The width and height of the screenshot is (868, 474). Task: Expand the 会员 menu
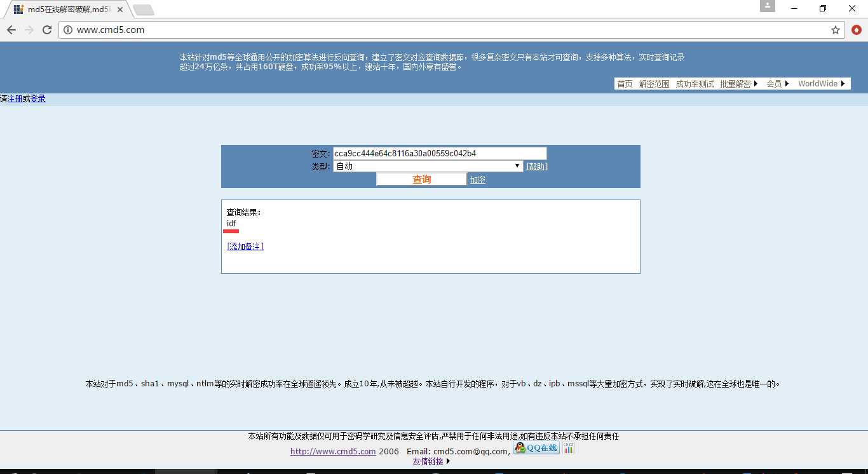coord(778,84)
